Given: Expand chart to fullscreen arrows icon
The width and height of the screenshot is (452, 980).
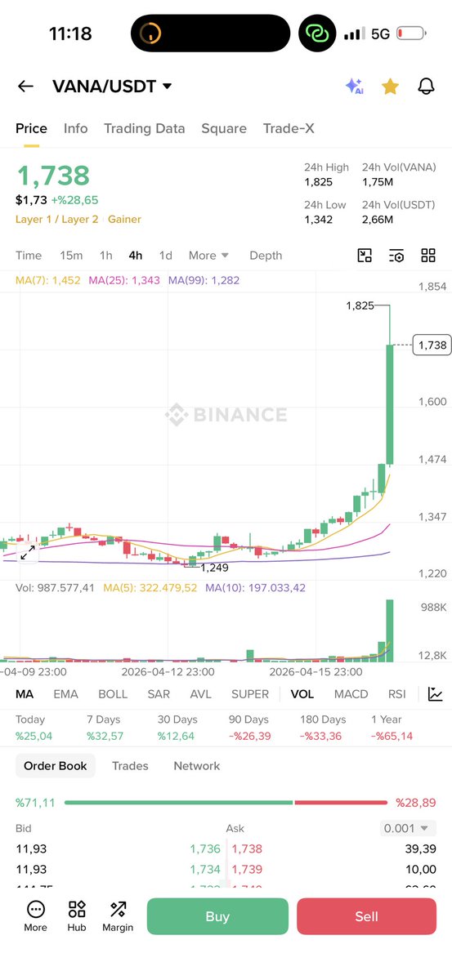Looking at the screenshot, I should tap(27, 553).
